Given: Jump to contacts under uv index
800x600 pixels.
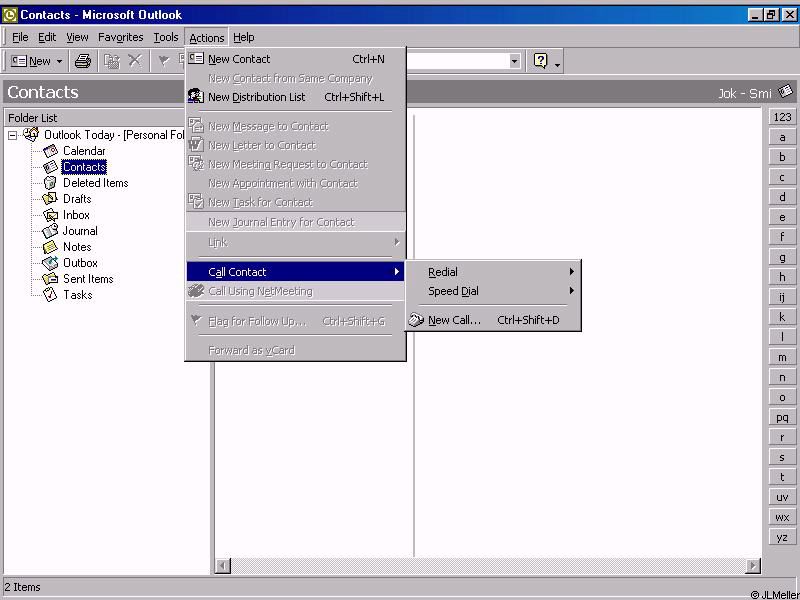Looking at the screenshot, I should (x=782, y=497).
